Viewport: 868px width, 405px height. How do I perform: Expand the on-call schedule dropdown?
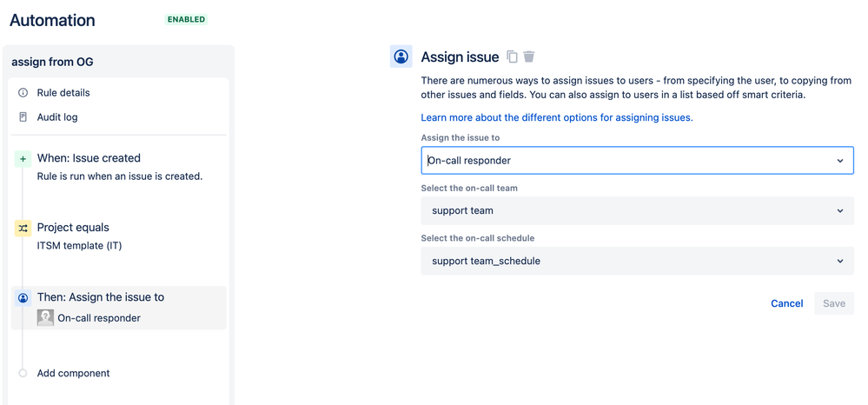coord(637,261)
